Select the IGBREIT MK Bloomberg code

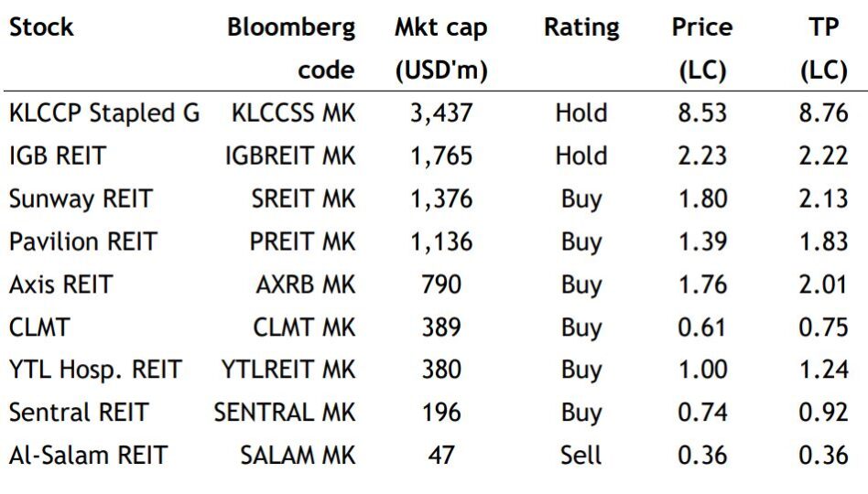coord(290,156)
